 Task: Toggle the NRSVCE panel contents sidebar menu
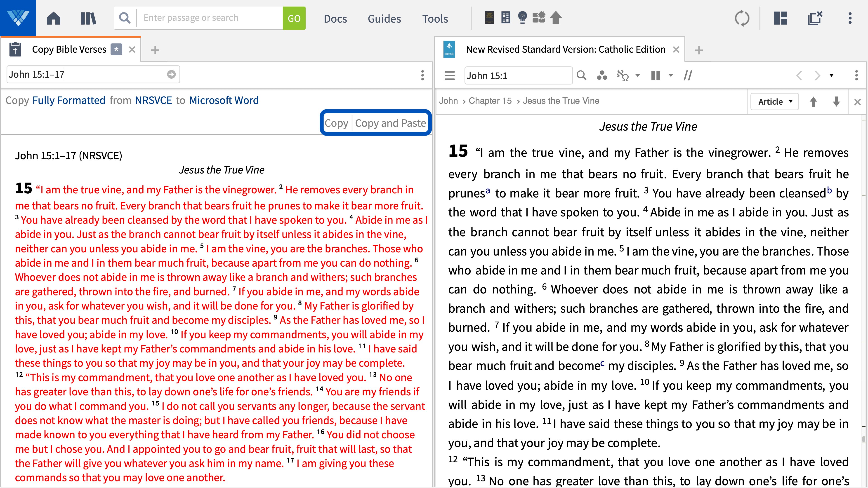tap(450, 75)
